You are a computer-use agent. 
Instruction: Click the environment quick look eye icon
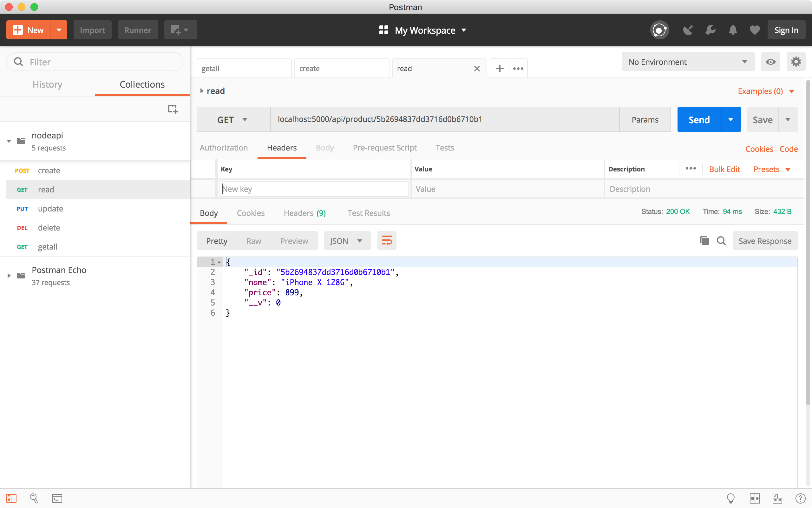click(770, 62)
